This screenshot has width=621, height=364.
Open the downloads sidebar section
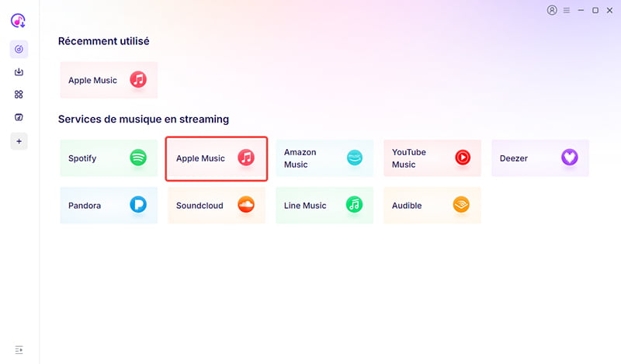point(19,71)
